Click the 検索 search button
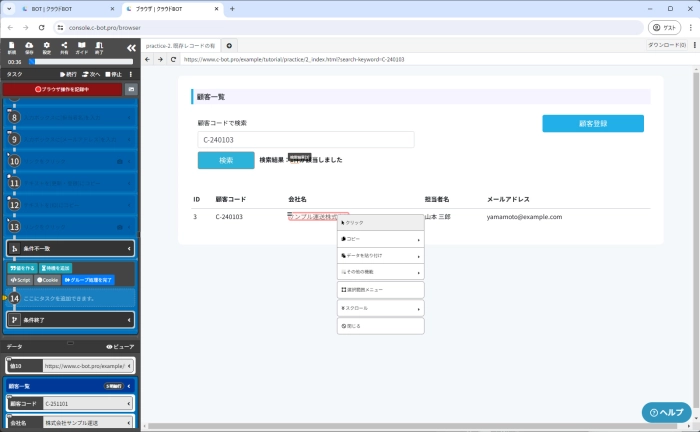The height and width of the screenshot is (432, 700). (226, 160)
